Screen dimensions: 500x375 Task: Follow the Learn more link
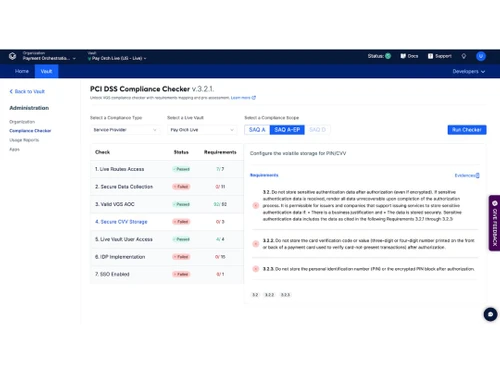click(x=240, y=98)
